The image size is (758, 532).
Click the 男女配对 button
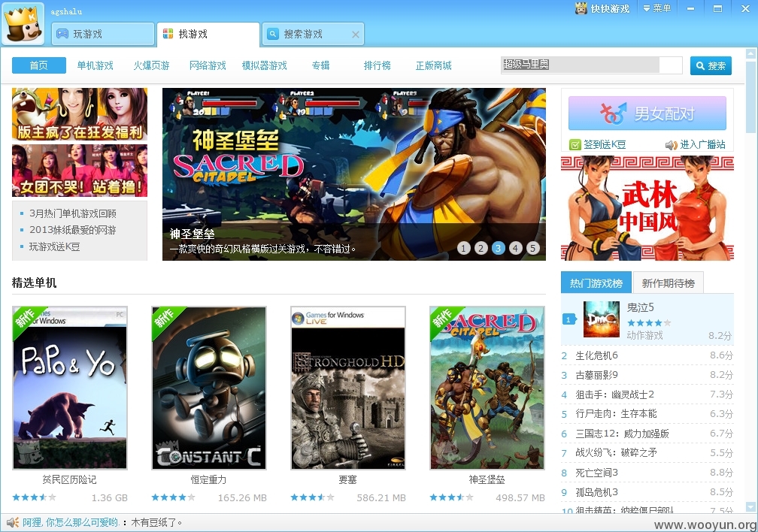[x=647, y=113]
